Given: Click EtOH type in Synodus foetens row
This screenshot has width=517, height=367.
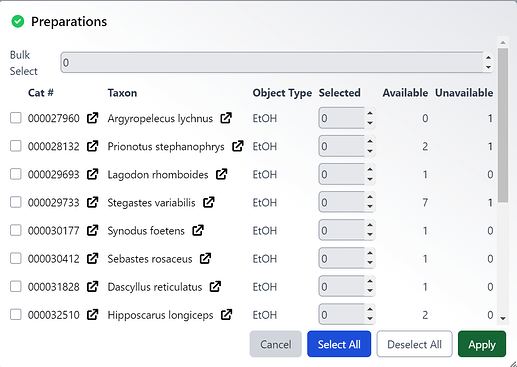Looking at the screenshot, I should (x=265, y=230).
